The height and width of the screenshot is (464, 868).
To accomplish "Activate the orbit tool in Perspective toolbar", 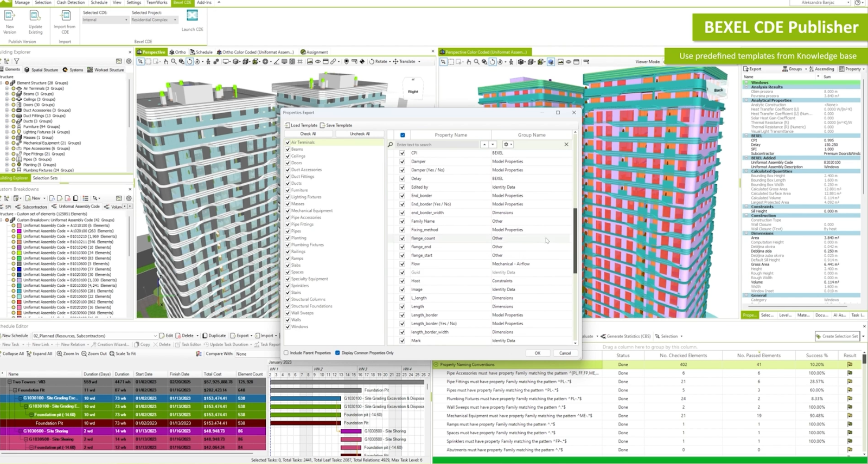I will [x=189, y=62].
